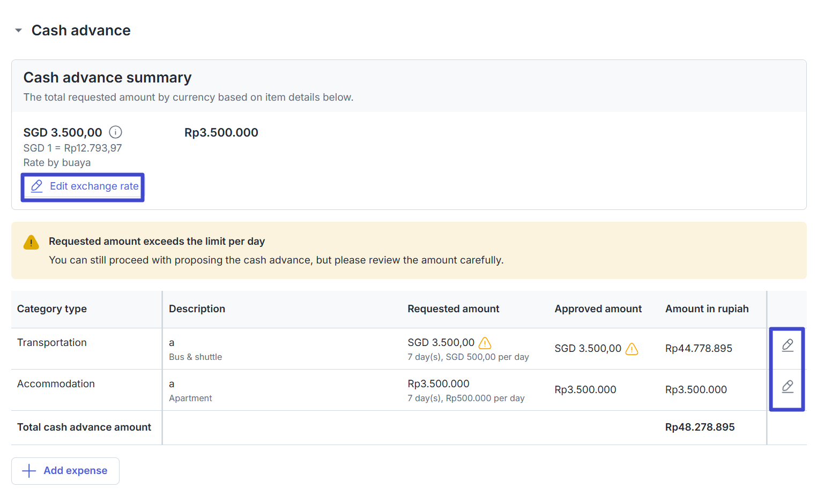Click the Category type column header
Viewport: 817px width, 504px height.
coord(52,309)
